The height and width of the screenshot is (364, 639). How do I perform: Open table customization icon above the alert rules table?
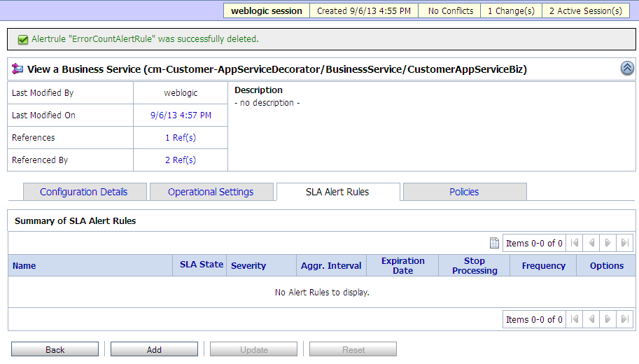point(494,243)
